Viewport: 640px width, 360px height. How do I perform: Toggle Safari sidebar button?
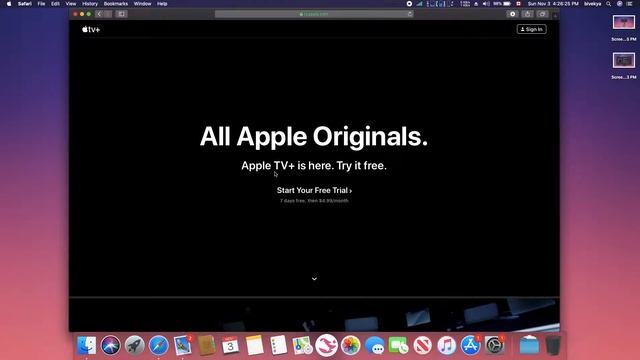(x=122, y=14)
